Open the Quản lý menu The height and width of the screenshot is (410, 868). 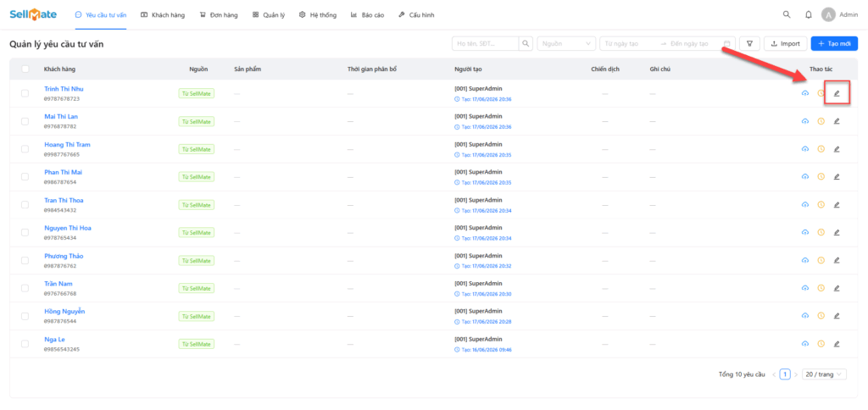(x=269, y=15)
